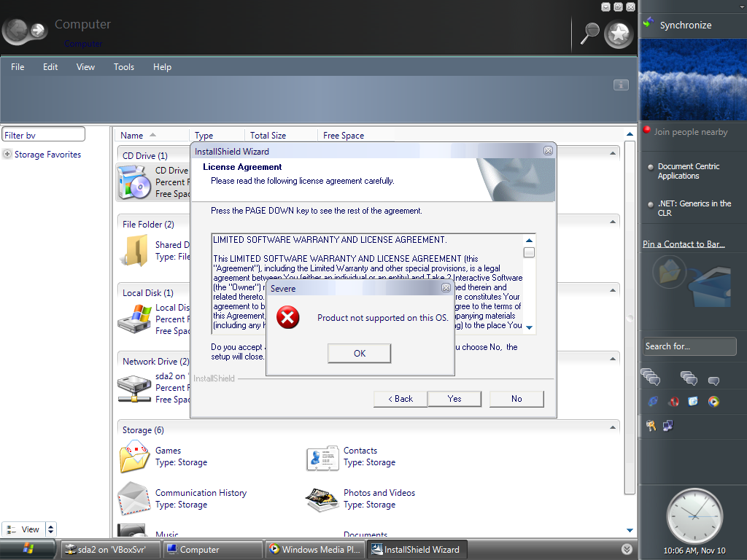This screenshot has width=747, height=560.
Task: Open the Games storage folder icon
Action: pyautogui.click(x=134, y=457)
